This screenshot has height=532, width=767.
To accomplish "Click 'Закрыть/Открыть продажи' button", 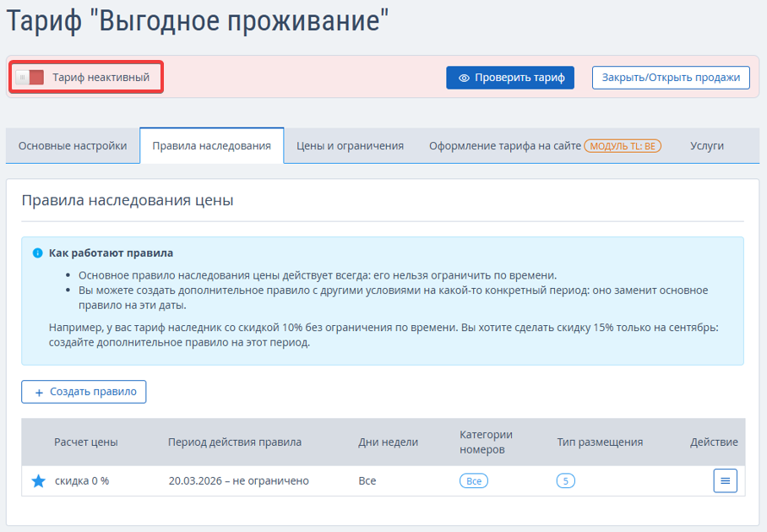I will click(671, 78).
